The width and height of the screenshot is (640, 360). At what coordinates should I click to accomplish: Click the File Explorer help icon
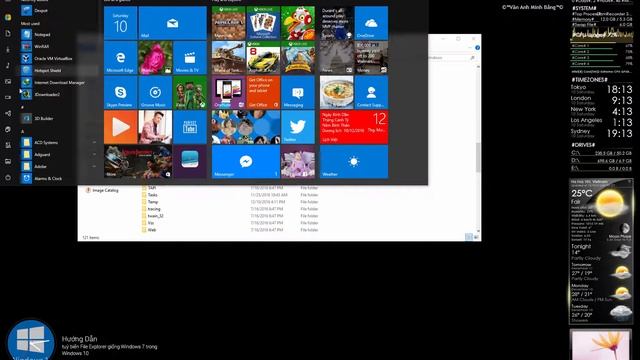click(x=477, y=48)
